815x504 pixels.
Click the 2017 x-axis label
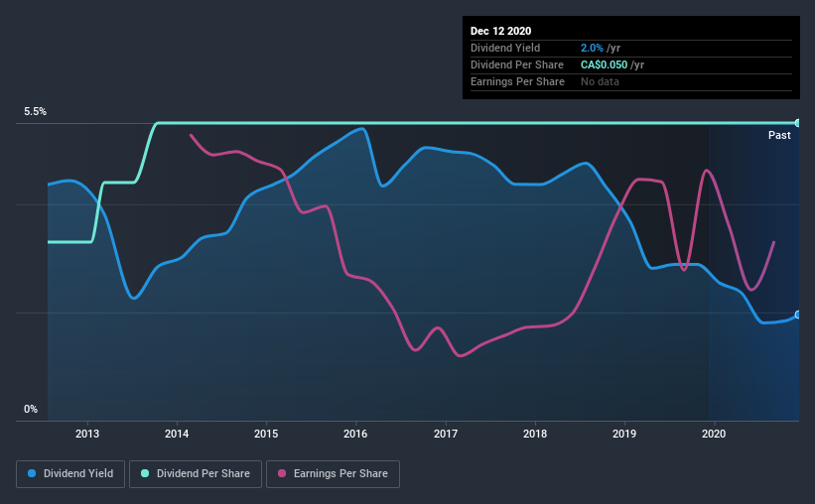coord(446,434)
